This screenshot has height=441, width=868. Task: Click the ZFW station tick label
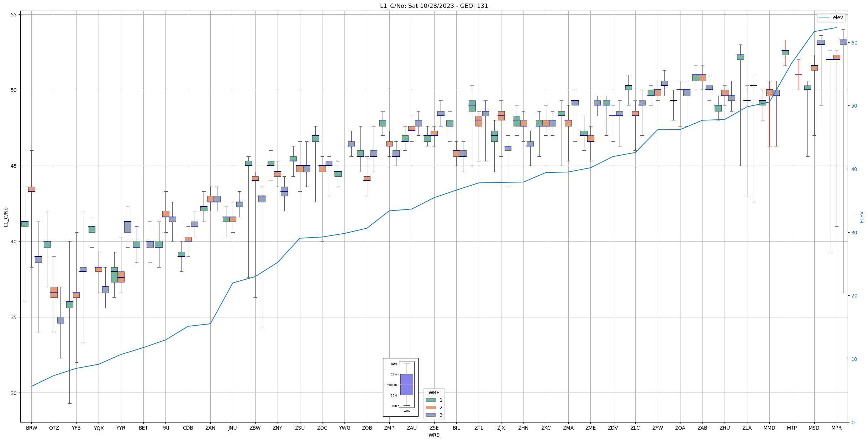658,428
